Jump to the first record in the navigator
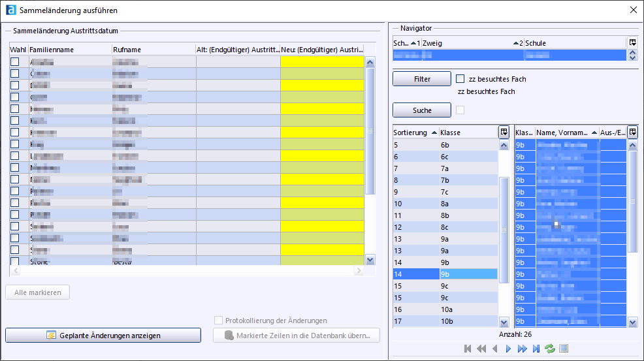Image resolution: width=644 pixels, height=361 pixels. click(x=468, y=349)
